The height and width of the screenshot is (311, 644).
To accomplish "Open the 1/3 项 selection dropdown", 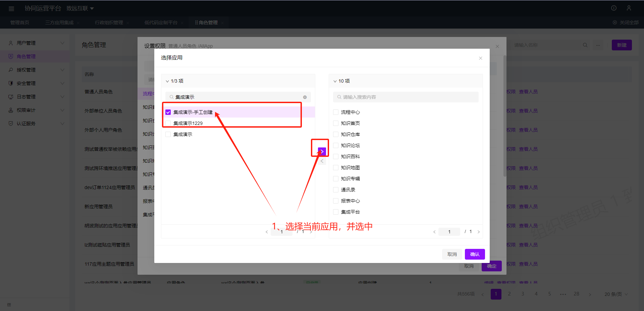I will point(167,81).
